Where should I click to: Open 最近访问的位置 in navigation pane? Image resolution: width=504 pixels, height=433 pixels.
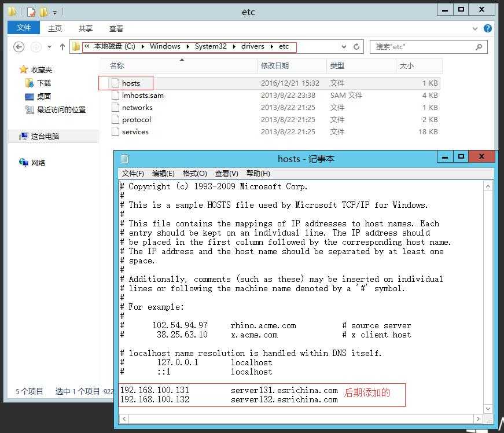click(x=61, y=110)
